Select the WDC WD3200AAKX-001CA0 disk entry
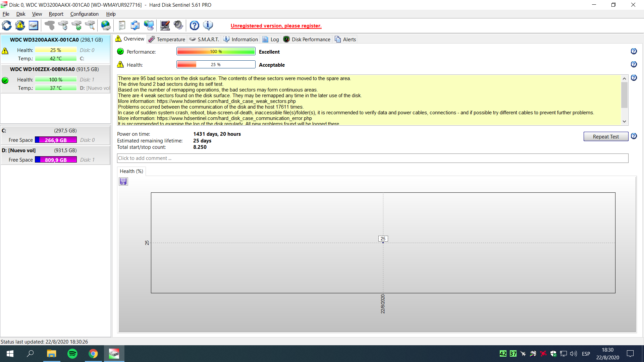The image size is (644, 362). (x=55, y=49)
